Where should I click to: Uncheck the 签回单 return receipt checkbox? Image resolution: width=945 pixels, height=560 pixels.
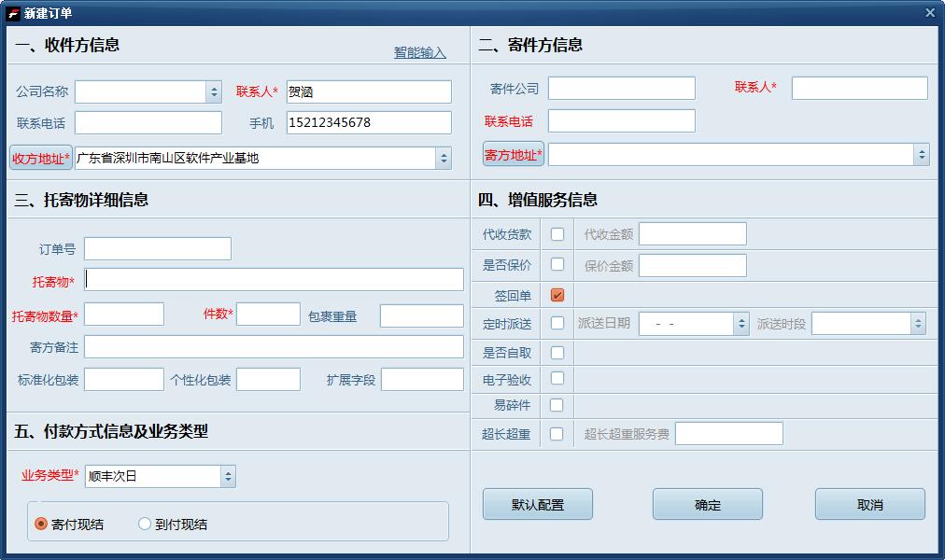pyautogui.click(x=557, y=294)
